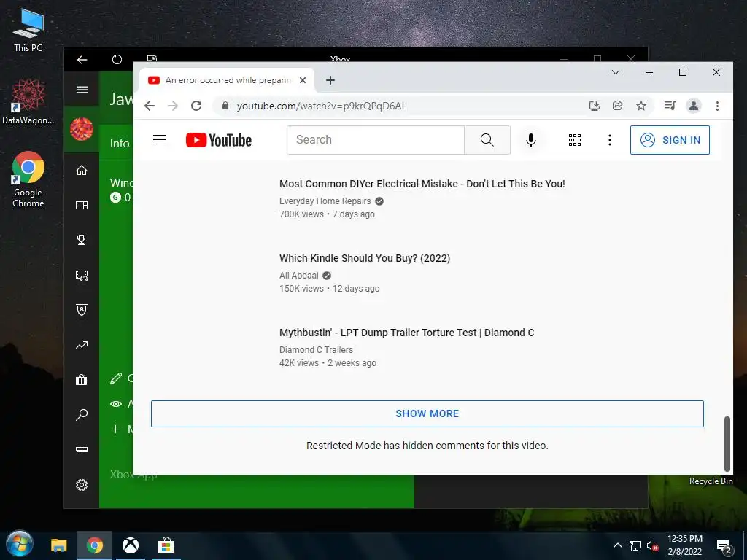Click the eye icon in Xbox app

(x=116, y=404)
